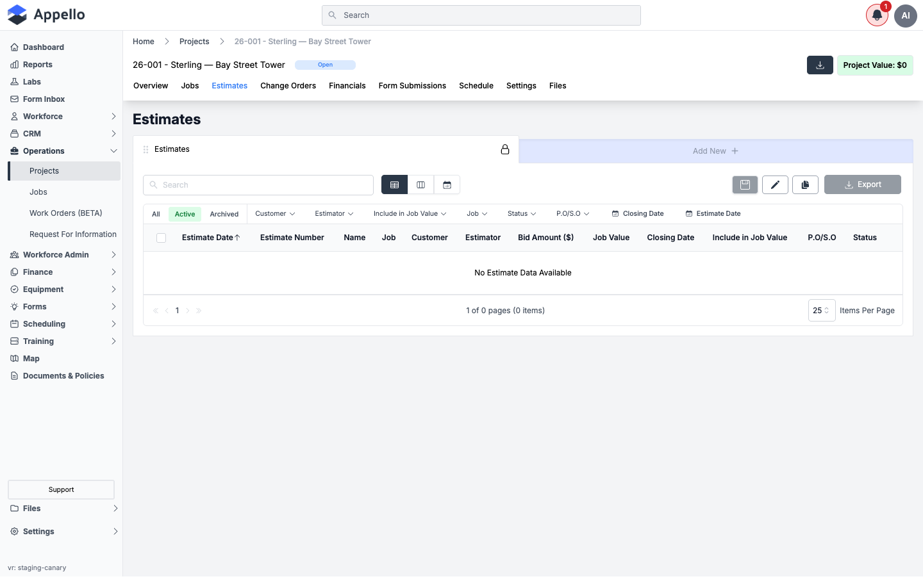Open the Overview tab
923x588 pixels.
click(151, 86)
